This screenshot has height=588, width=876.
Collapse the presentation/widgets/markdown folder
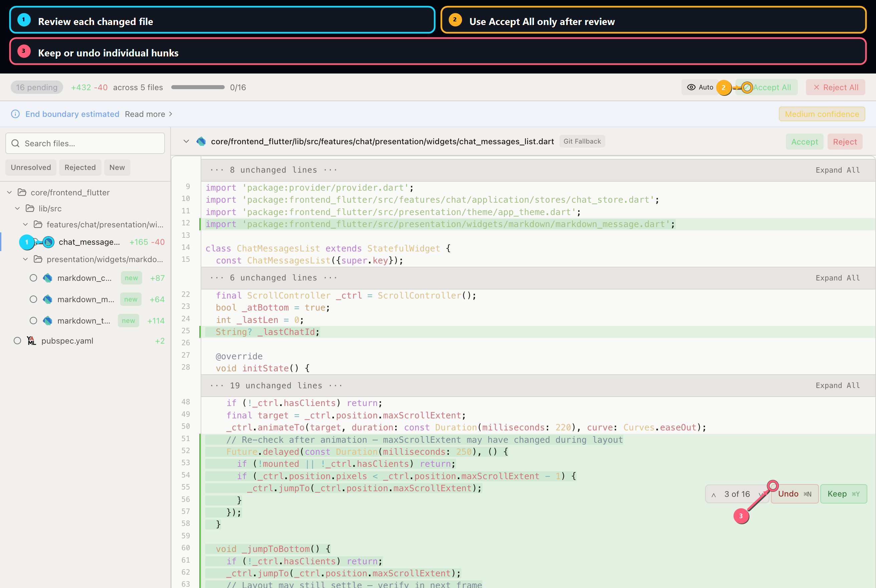tap(25, 259)
